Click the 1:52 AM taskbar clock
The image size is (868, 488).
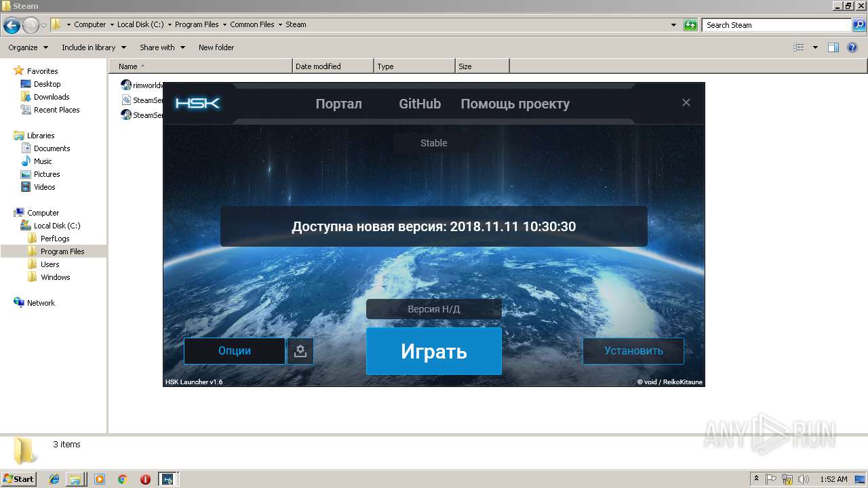tap(833, 479)
